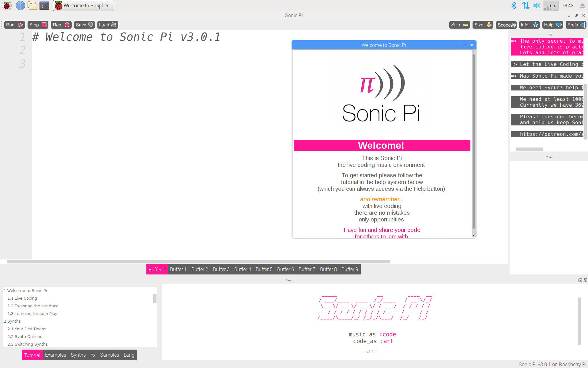
Task: Toggle the Info window
Action: [x=530, y=25]
